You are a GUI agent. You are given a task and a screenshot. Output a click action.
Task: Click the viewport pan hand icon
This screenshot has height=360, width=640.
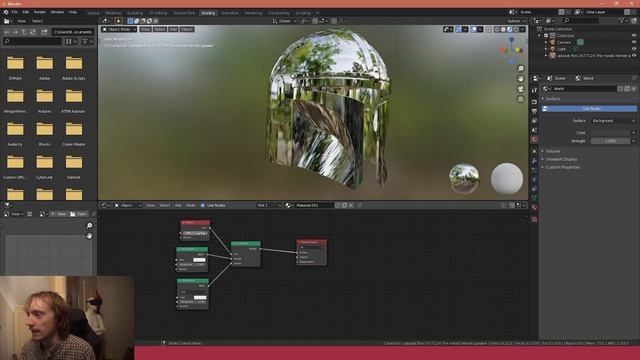click(x=520, y=78)
